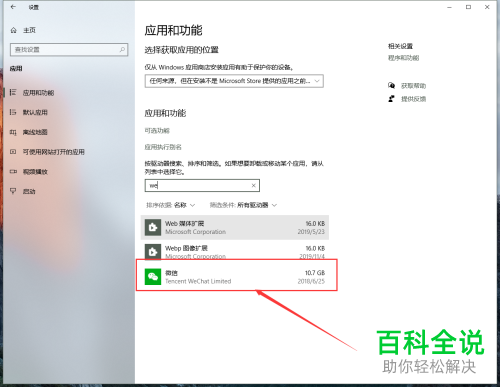500x387 pixels.
Task: Select the Web 媒体扩展 app entry
Action: 235,227
